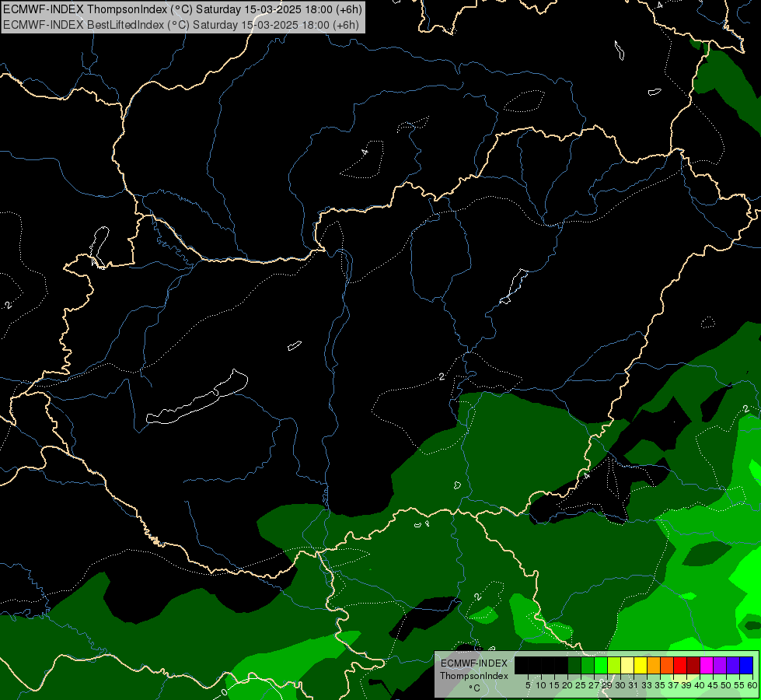Click the legend tick label 20

coord(568,685)
